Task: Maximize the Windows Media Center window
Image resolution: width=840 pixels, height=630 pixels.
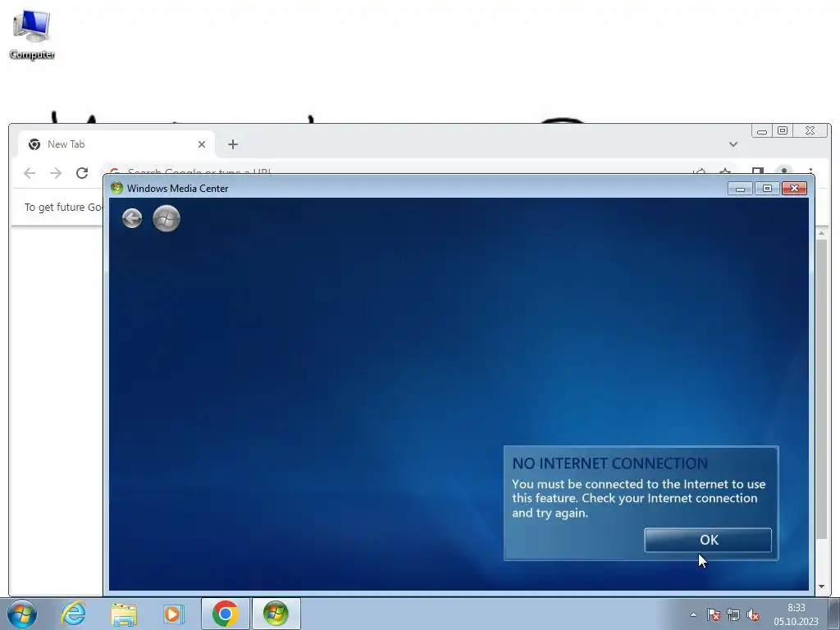Action: [x=767, y=188]
